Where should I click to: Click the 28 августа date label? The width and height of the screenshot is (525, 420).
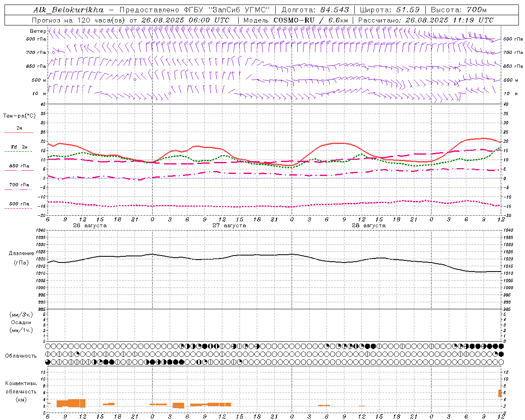[x=369, y=226]
